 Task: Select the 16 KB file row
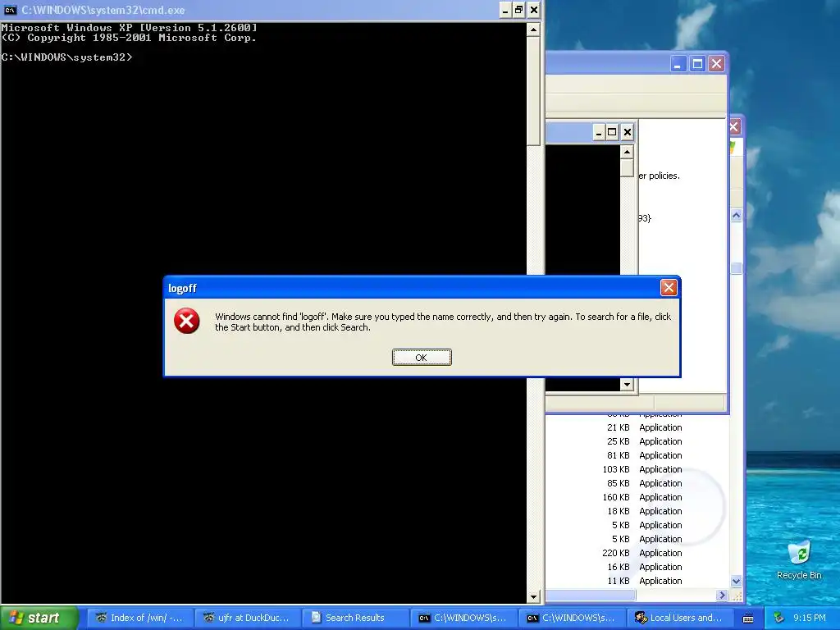click(637, 567)
